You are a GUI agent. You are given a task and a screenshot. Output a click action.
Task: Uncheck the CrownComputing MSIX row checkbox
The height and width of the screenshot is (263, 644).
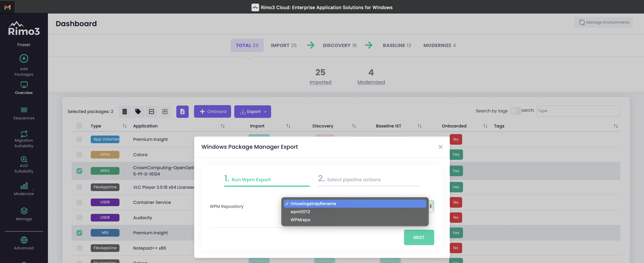tap(79, 171)
